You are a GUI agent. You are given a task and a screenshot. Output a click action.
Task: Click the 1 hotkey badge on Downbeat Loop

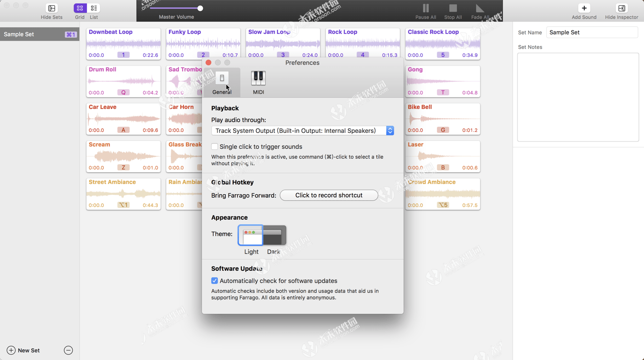point(123,55)
